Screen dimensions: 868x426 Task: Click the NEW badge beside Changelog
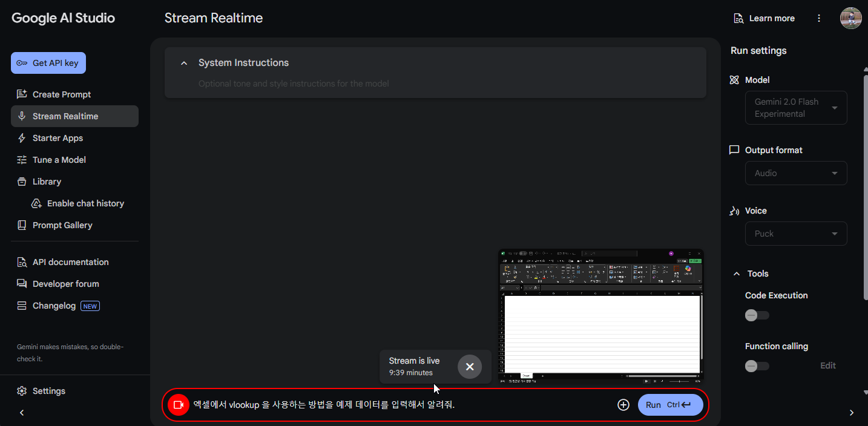click(90, 306)
